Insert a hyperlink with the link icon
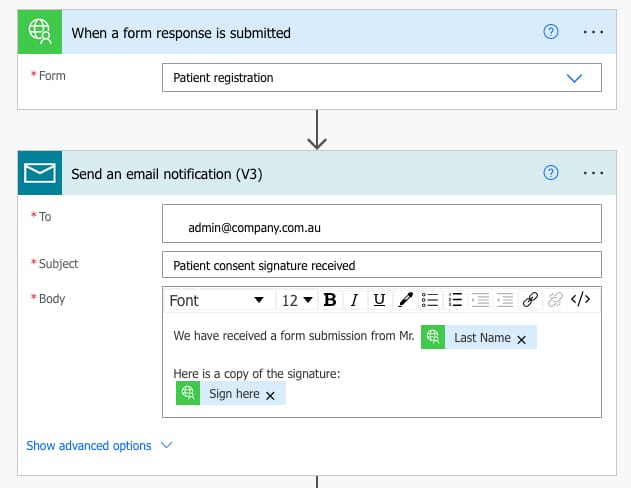 click(x=530, y=300)
